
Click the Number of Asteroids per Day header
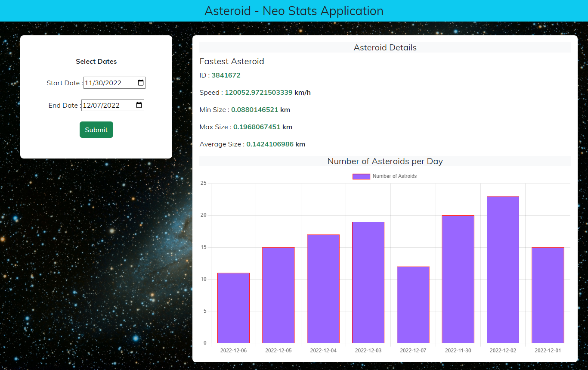click(x=385, y=161)
